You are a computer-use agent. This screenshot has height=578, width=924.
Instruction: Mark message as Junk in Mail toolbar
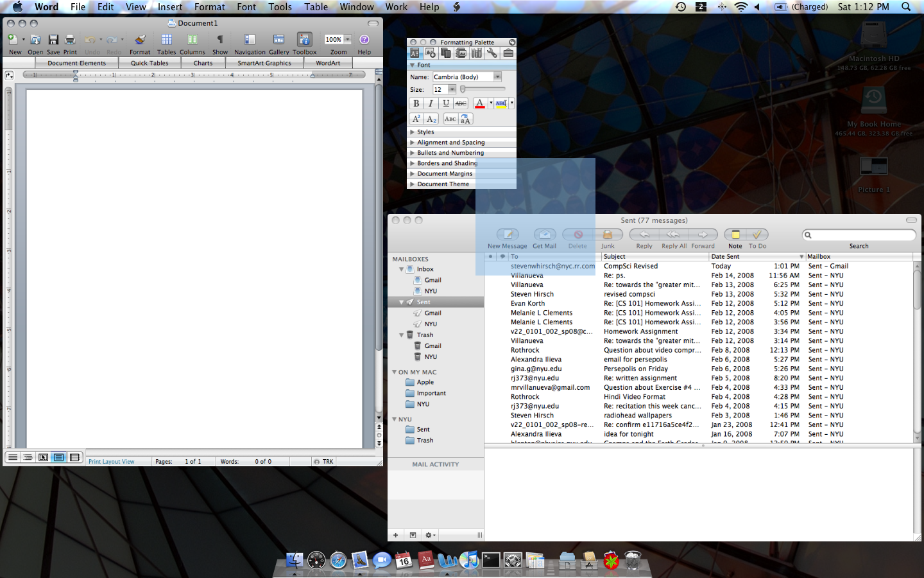[x=607, y=234]
